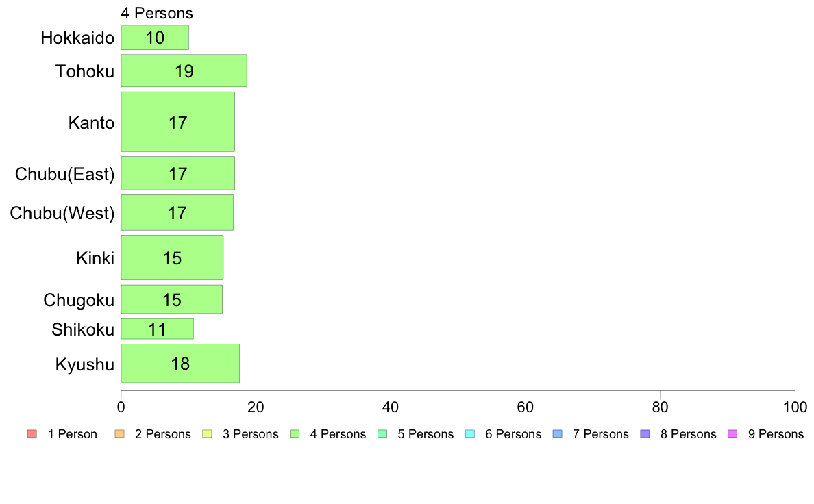Click the 6 Persons legend swatch

[x=470, y=434]
